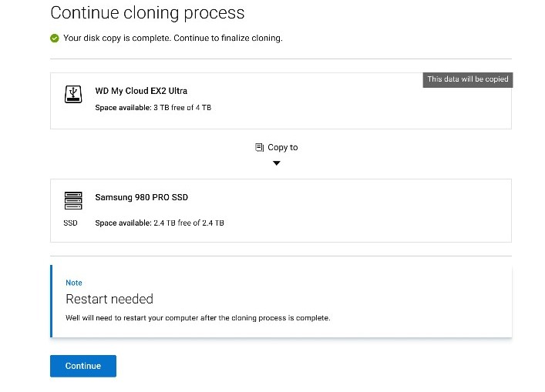
Task: Click the 'This data will be copied' badge
Action: point(468,79)
